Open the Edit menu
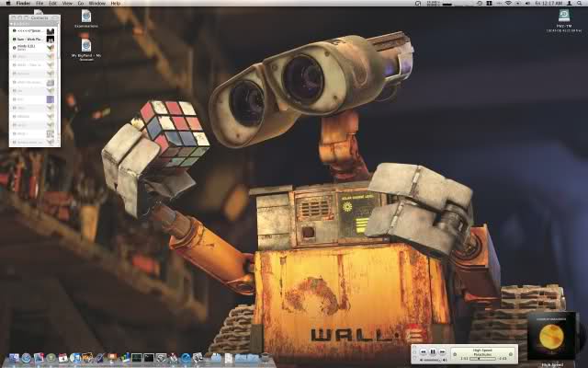Screen dimensions: 588x368 52,3
